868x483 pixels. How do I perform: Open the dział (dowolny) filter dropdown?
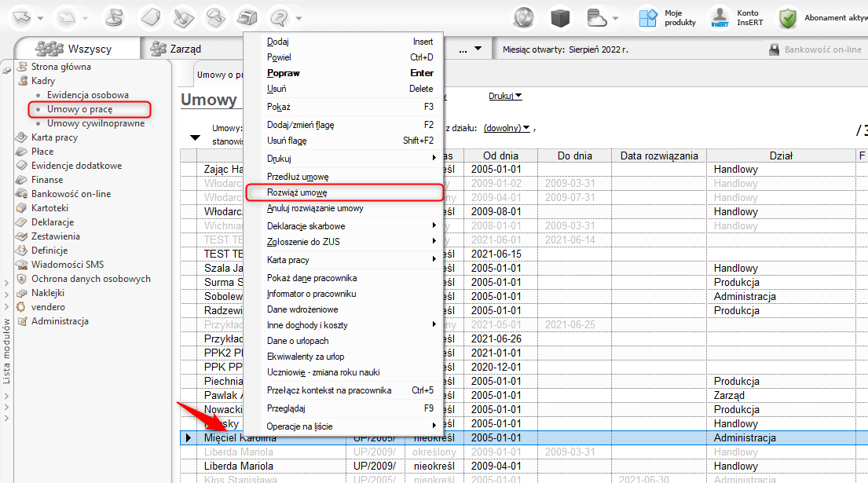click(x=507, y=128)
